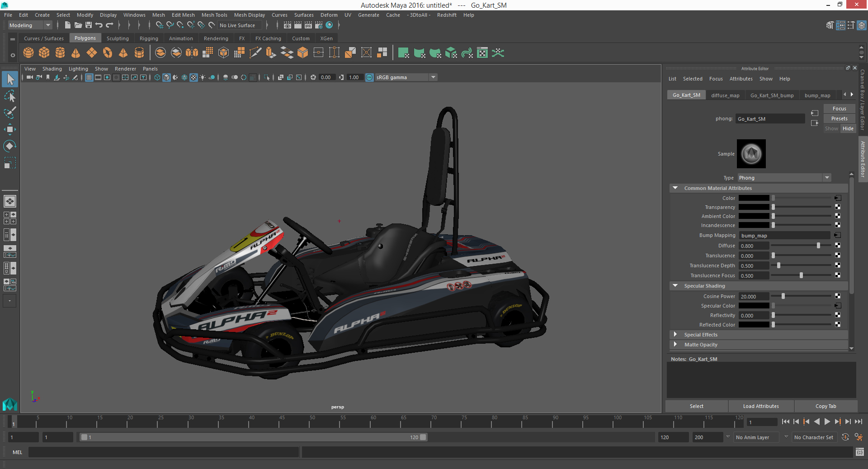Image resolution: width=868 pixels, height=469 pixels.
Task: Create a polygon plane from shelf
Action: [92, 53]
